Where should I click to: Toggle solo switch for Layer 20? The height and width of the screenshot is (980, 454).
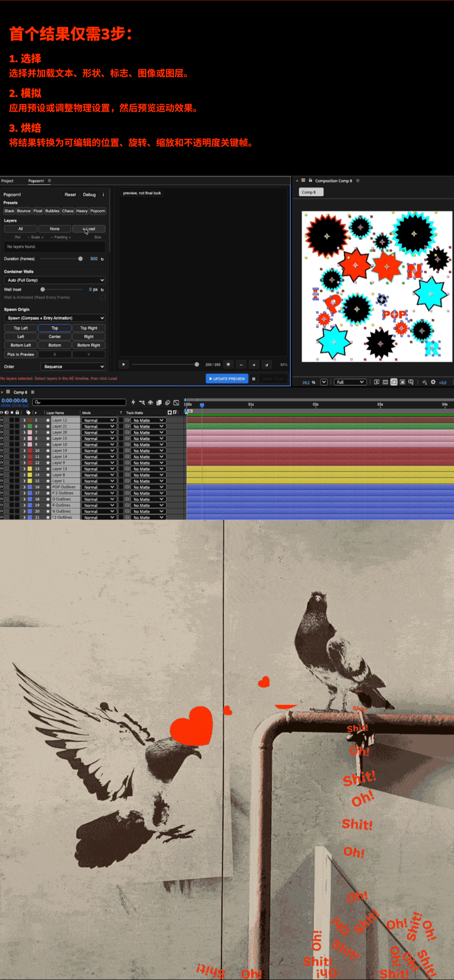pos(12,432)
